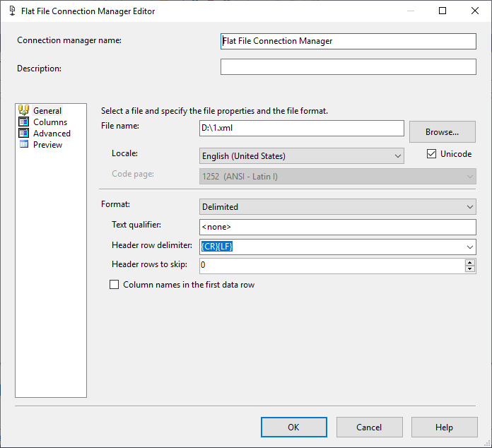Click the Columns page icon
The image size is (492, 448).
coord(23,122)
